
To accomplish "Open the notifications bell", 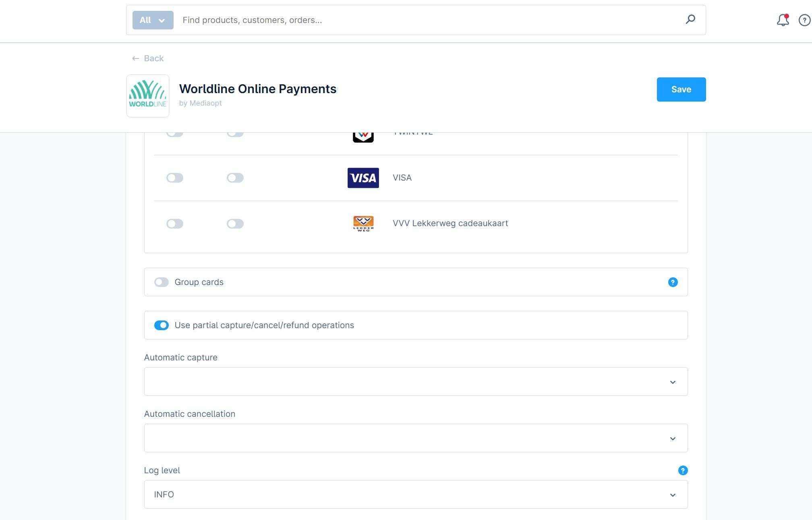I will 783,20.
